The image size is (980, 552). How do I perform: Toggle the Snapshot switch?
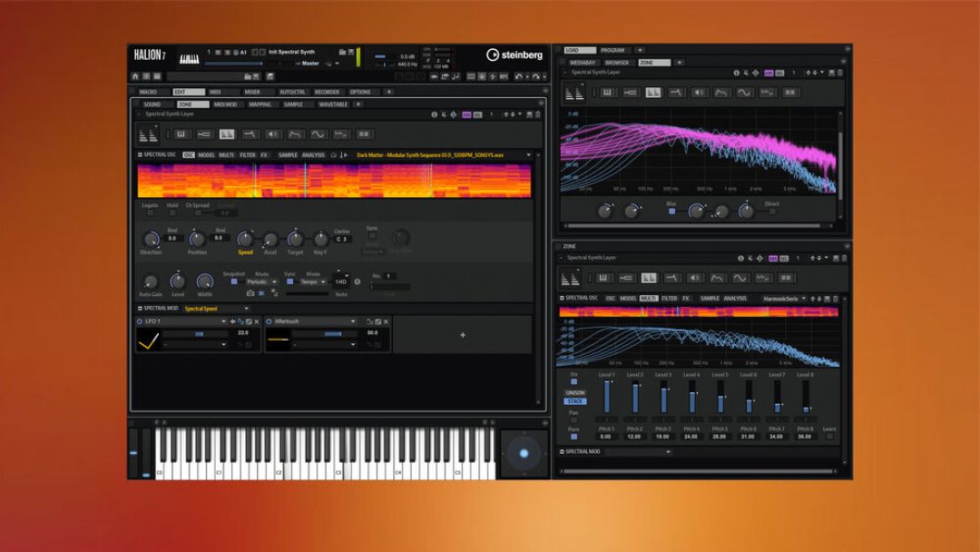click(234, 282)
